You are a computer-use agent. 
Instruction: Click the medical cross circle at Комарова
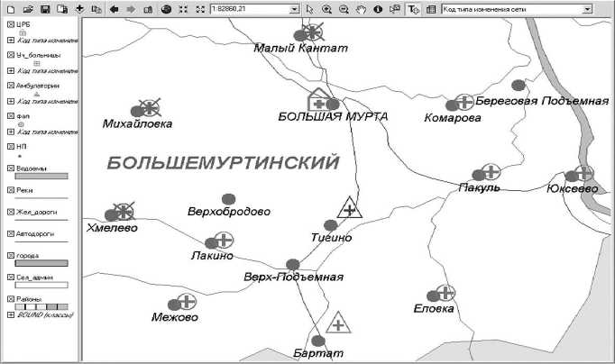click(464, 103)
